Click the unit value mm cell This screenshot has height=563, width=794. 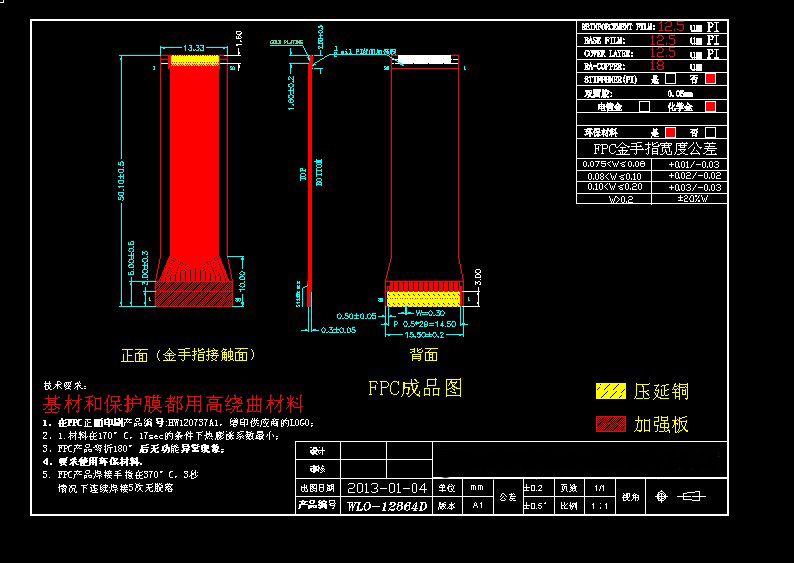477,488
